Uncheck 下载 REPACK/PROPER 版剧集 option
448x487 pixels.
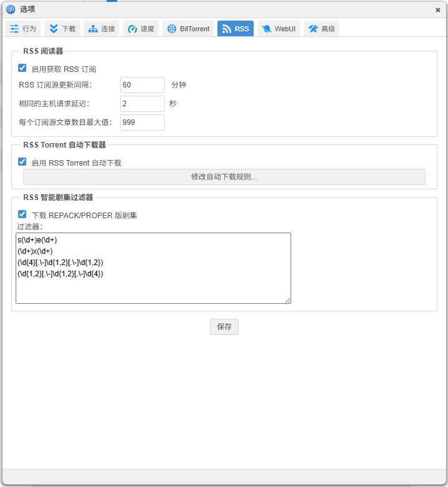pos(22,214)
